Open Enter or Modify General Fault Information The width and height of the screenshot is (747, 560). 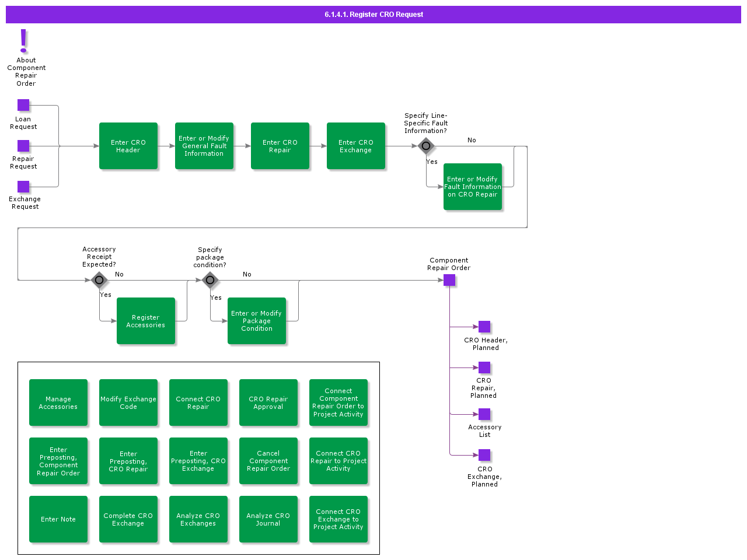(204, 146)
